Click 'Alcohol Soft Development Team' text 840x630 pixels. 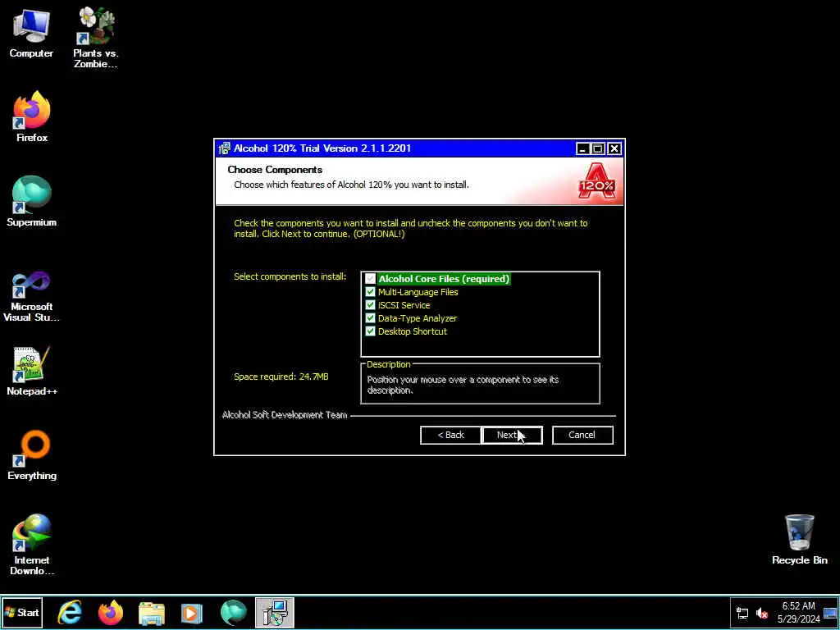tap(285, 415)
